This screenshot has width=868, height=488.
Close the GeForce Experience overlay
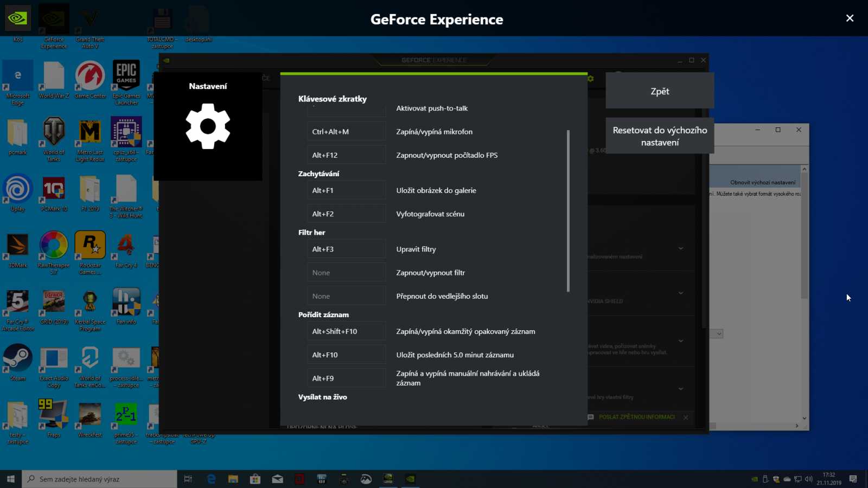[850, 18]
